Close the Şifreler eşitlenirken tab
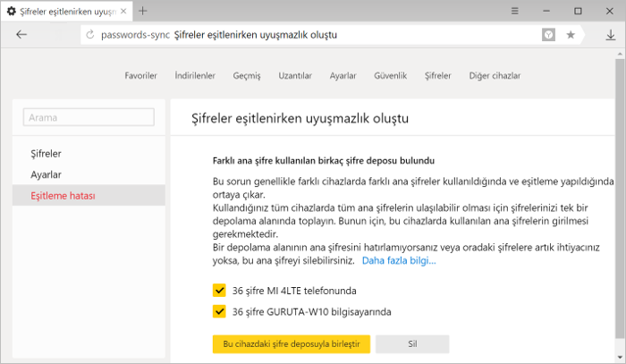This screenshot has width=626, height=364. click(x=123, y=11)
